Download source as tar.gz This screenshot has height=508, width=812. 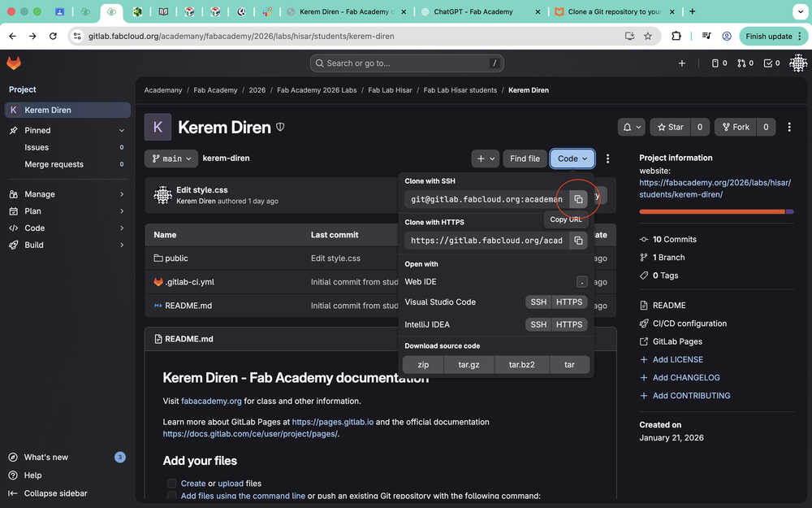[x=469, y=365]
